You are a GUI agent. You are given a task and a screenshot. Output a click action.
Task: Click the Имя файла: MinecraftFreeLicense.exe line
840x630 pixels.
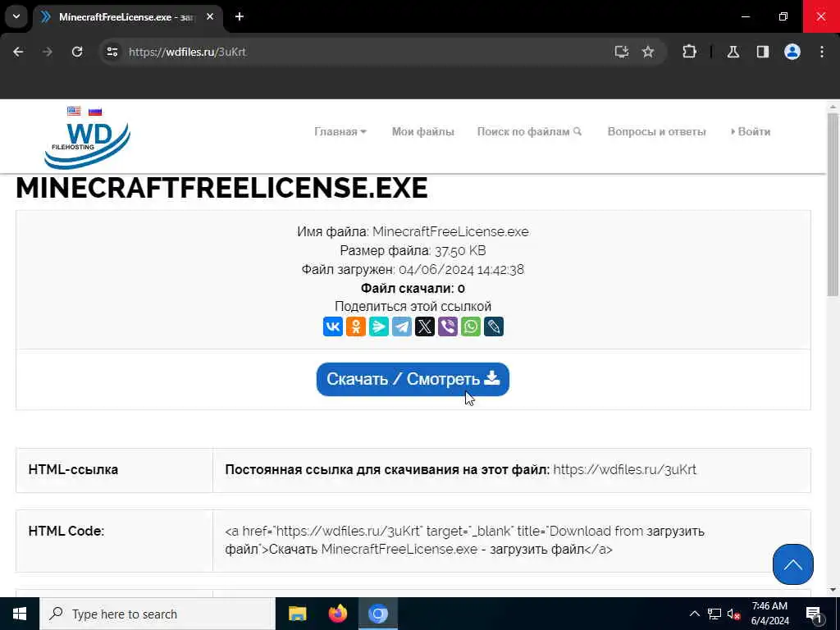[413, 231]
